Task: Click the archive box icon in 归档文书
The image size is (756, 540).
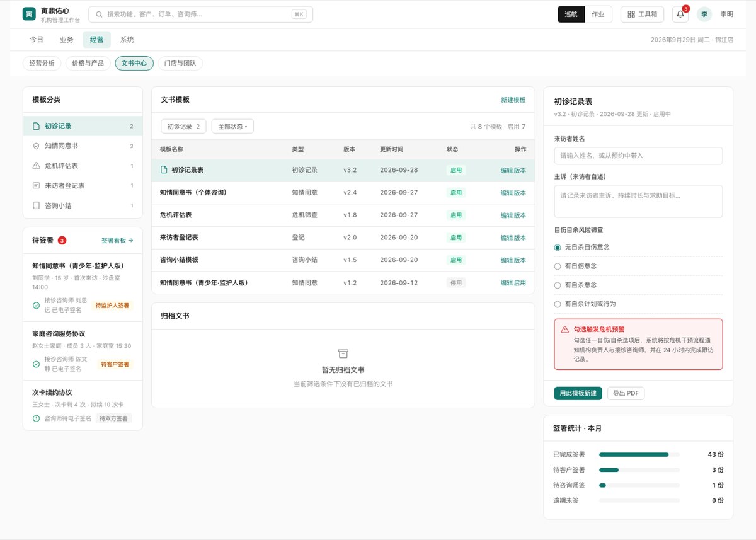Action: [343, 354]
